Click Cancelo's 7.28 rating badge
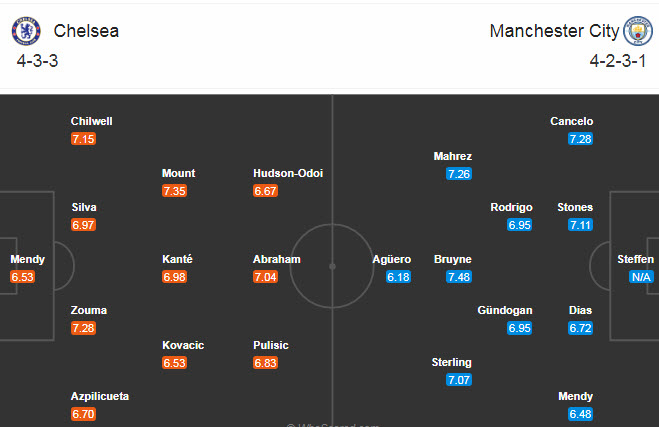Image resolution: width=659 pixels, height=427 pixels. tap(580, 139)
